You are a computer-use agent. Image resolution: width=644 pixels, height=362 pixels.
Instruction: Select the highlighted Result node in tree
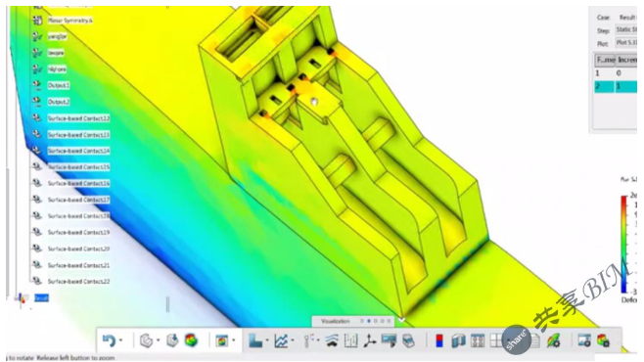(41, 298)
